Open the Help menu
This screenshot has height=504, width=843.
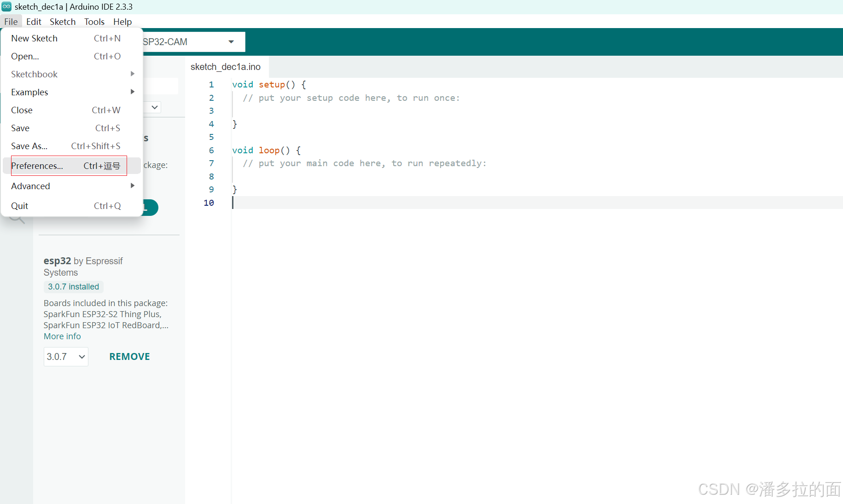click(x=122, y=22)
